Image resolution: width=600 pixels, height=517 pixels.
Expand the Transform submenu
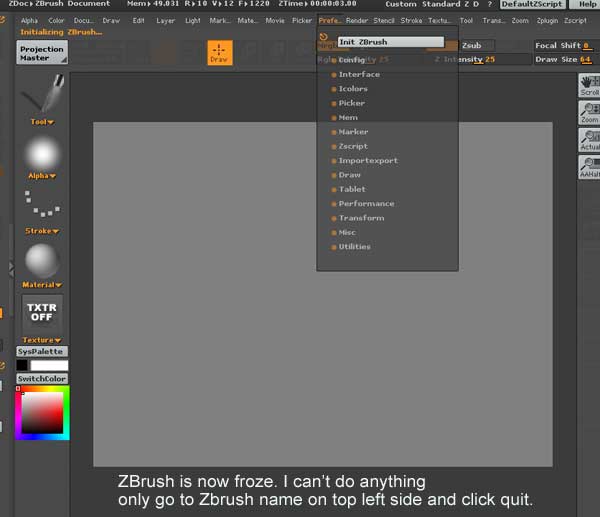[x=358, y=218]
